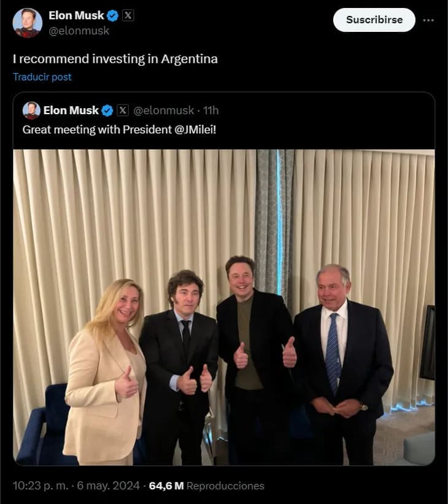The height and width of the screenshot is (504, 448).
Task: Open the @elonmusk handle below the main name
Action: click(79, 31)
